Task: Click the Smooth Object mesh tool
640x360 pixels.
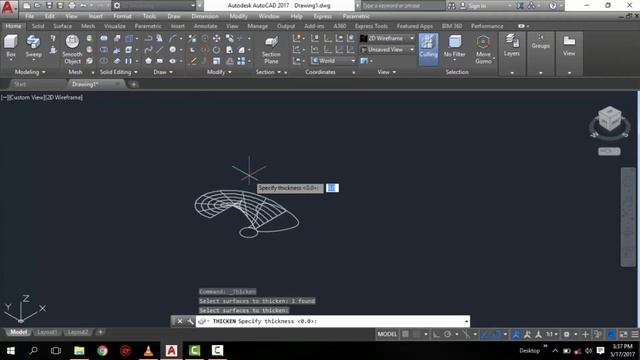Action: (72, 49)
